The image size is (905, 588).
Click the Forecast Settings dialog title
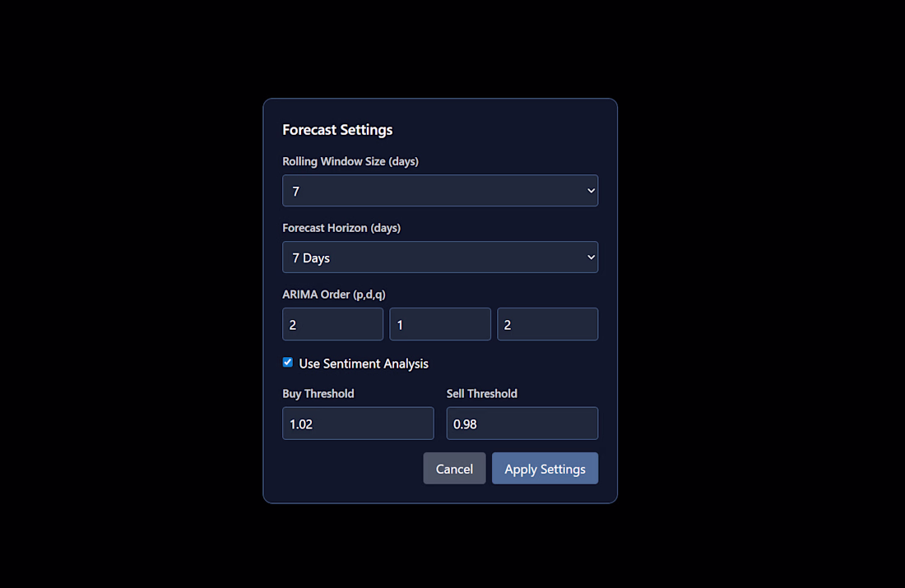337,130
